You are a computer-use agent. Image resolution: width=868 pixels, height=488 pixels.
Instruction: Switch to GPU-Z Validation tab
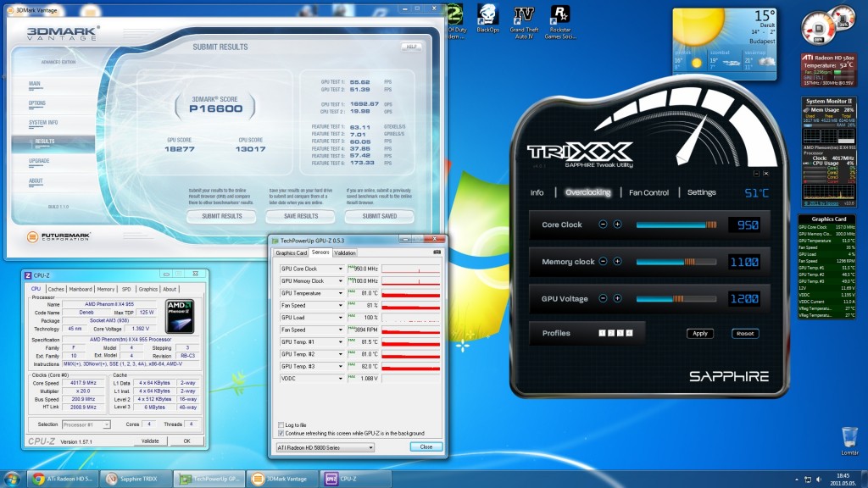345,252
